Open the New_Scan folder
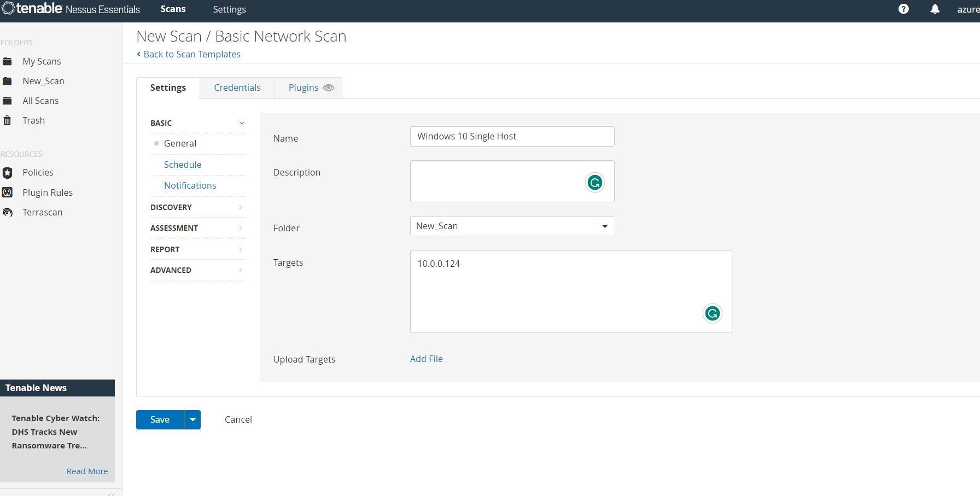This screenshot has height=496, width=980. point(43,81)
